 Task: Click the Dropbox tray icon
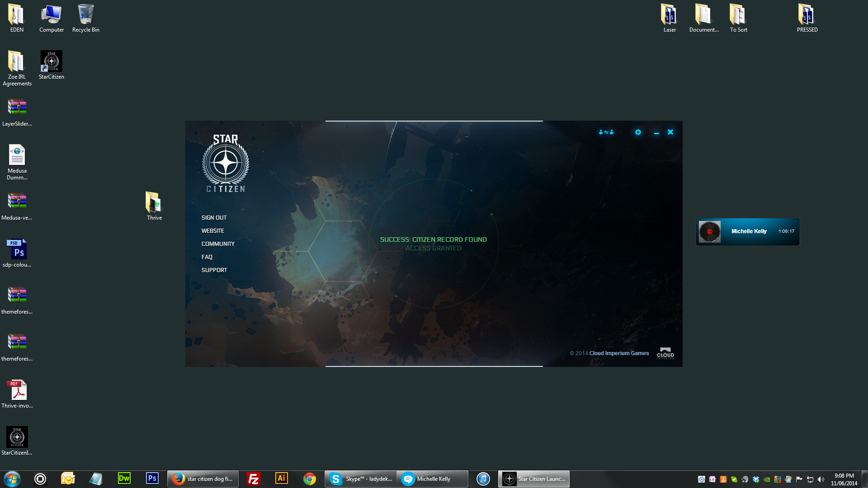click(756, 479)
